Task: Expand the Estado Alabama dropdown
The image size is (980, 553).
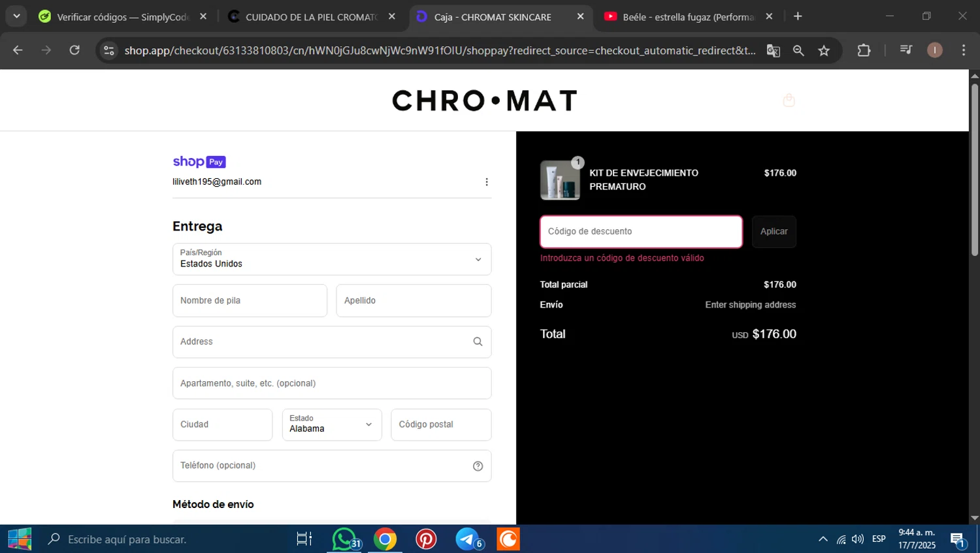Action: click(332, 424)
